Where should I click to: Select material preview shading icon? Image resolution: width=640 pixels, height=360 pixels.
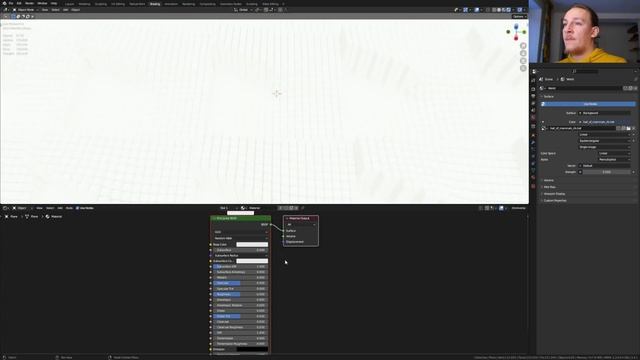(x=504, y=10)
